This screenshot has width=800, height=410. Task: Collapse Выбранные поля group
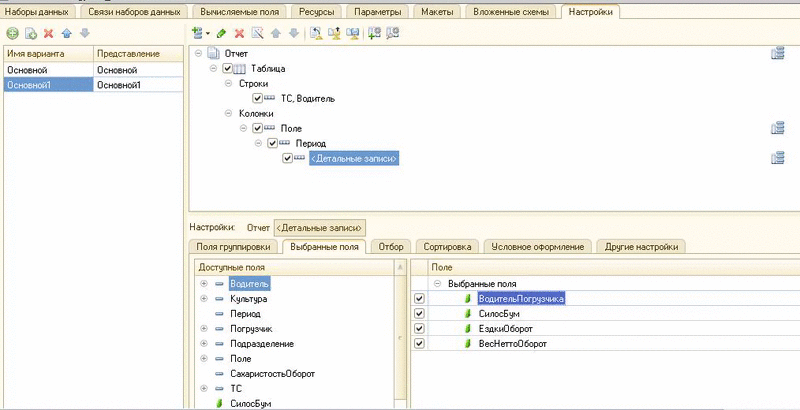click(437, 284)
